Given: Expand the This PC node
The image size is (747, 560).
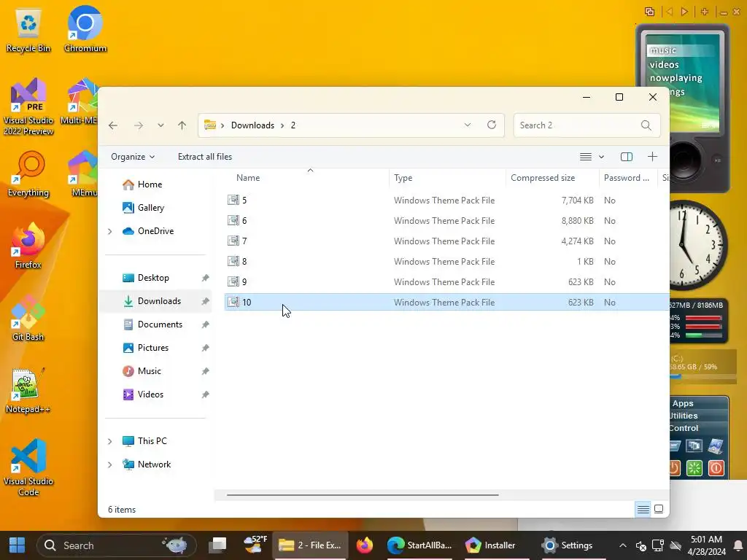Looking at the screenshot, I should [x=109, y=441].
